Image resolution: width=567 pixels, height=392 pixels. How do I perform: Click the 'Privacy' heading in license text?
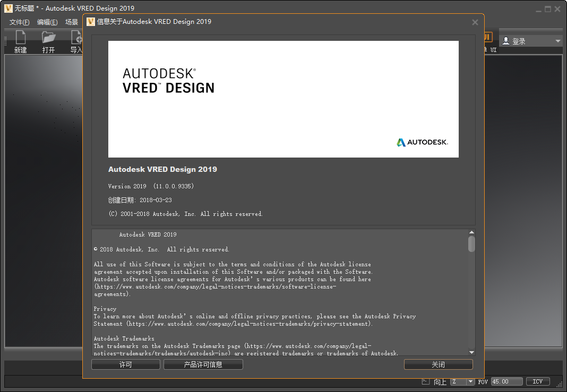tap(105, 309)
